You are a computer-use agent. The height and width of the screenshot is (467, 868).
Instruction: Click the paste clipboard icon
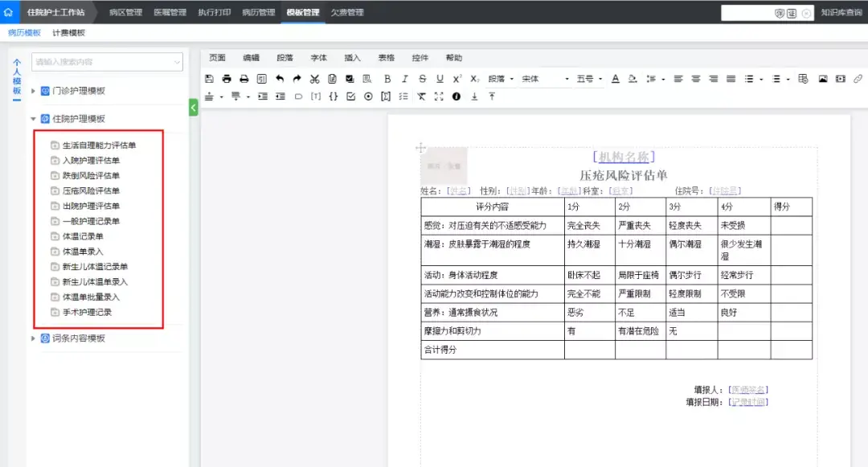(332, 79)
